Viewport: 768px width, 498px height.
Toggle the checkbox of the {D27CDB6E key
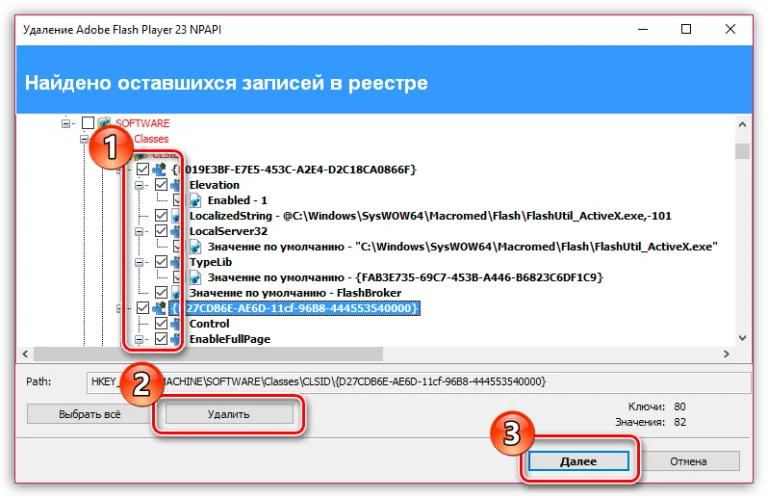click(143, 308)
